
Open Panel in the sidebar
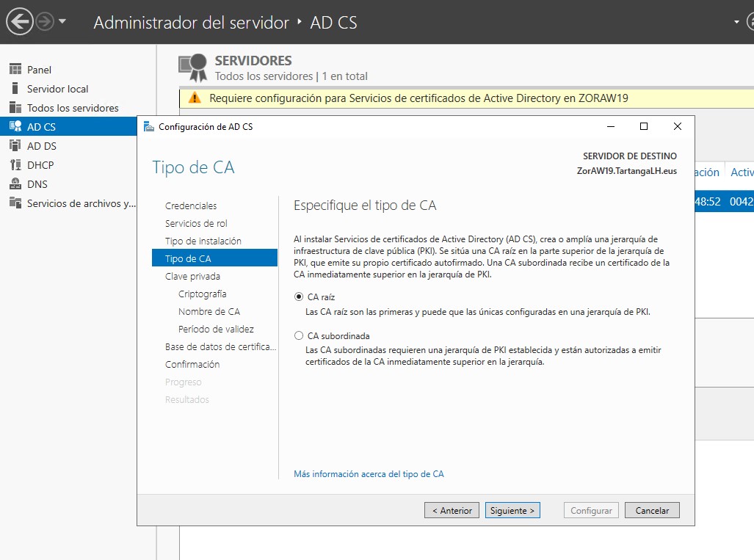pyautogui.click(x=39, y=70)
